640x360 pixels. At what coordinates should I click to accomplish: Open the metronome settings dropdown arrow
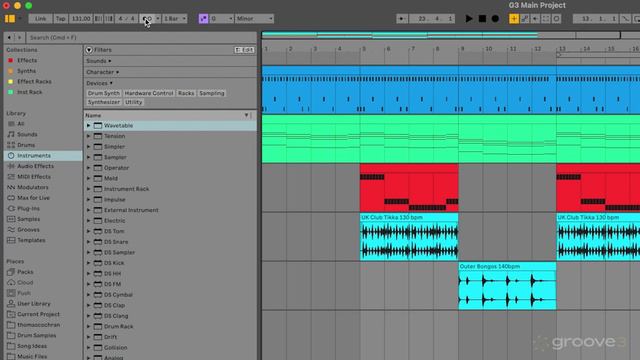(158, 18)
